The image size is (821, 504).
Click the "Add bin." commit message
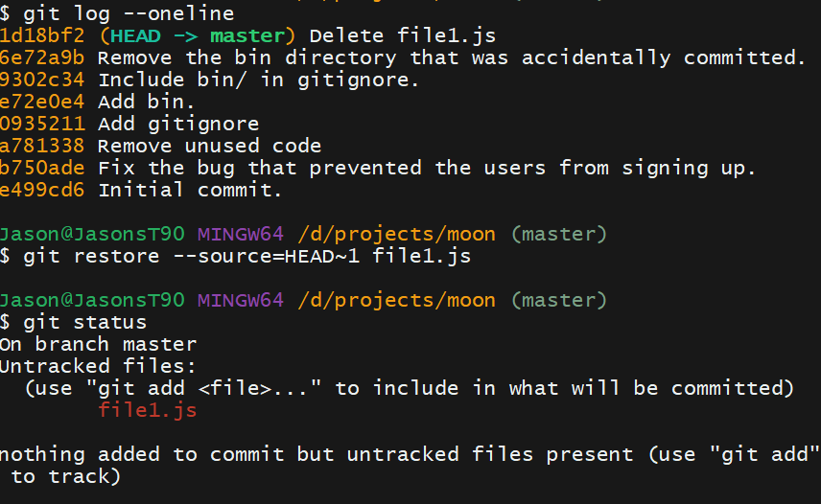click(147, 103)
